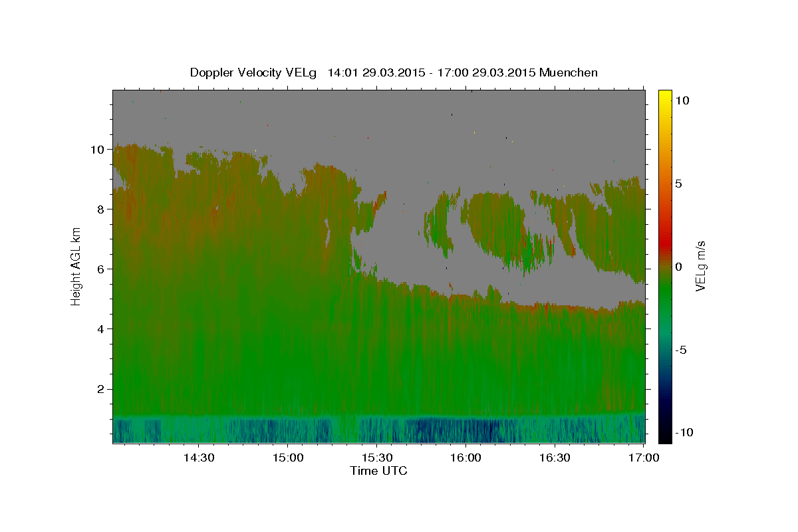Click the 'Height AGL km' axis title

[x=76, y=266]
